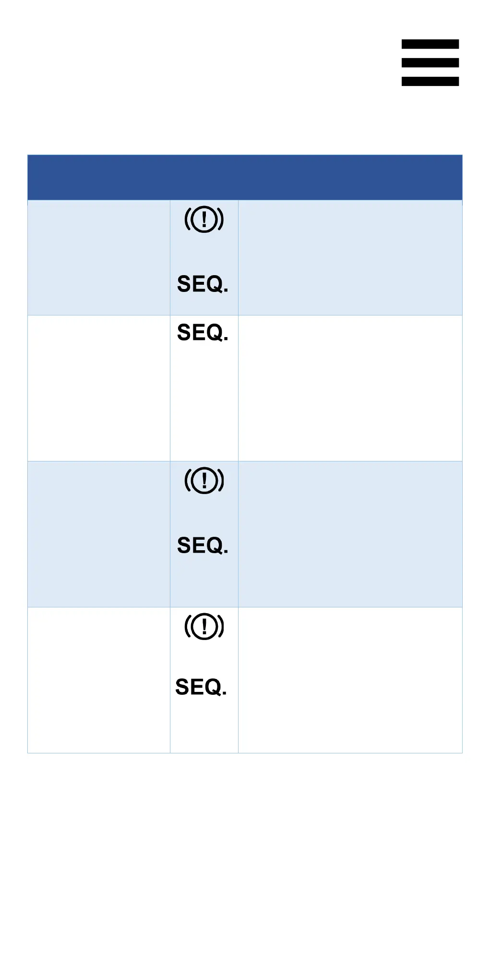Click the SEQ. label in third row
The height and width of the screenshot is (980, 490).
tap(203, 545)
